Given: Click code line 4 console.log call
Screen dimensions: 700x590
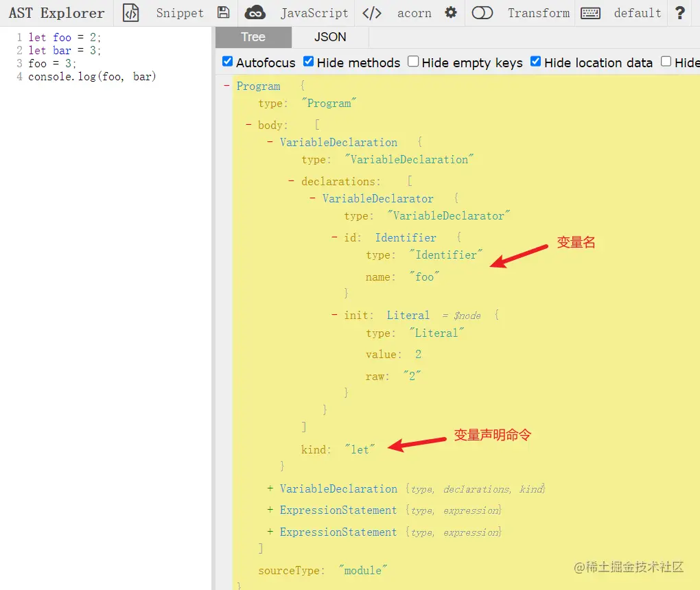Looking at the screenshot, I should click(x=92, y=76).
